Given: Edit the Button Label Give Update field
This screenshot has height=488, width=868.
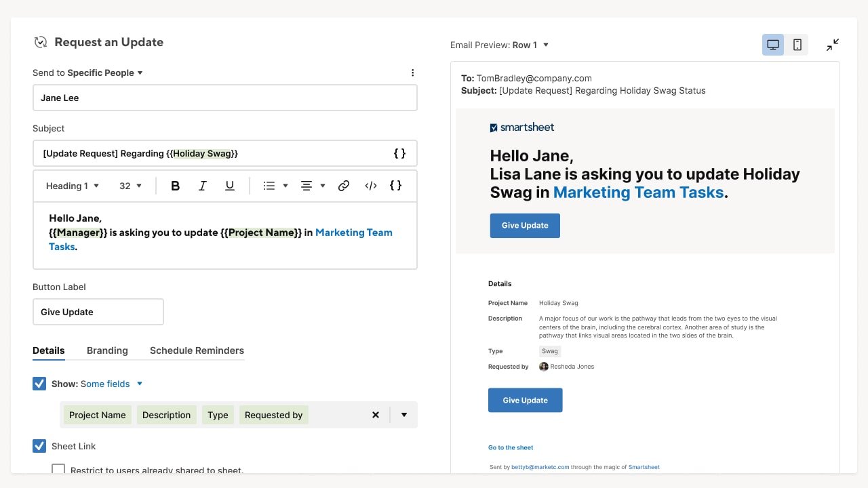Looking at the screenshot, I should coord(98,312).
